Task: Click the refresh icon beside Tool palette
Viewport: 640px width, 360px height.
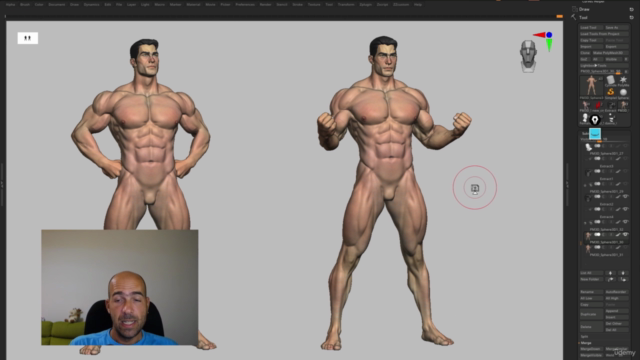Action: (x=631, y=18)
